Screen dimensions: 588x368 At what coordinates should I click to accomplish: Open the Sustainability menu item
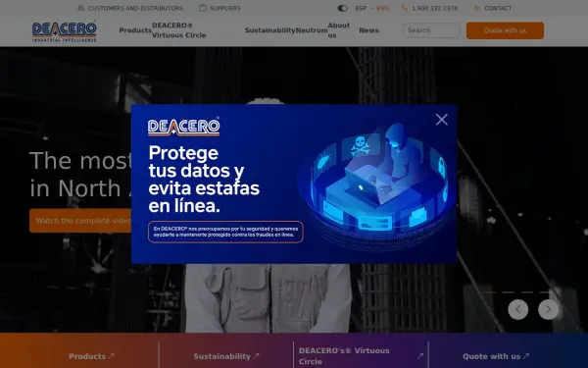click(270, 30)
